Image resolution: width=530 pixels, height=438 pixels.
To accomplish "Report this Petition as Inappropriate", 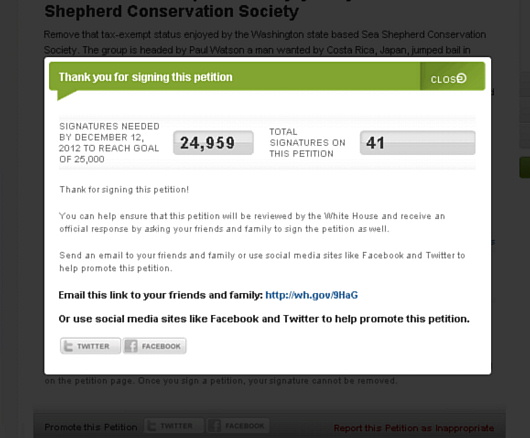I will [x=414, y=428].
